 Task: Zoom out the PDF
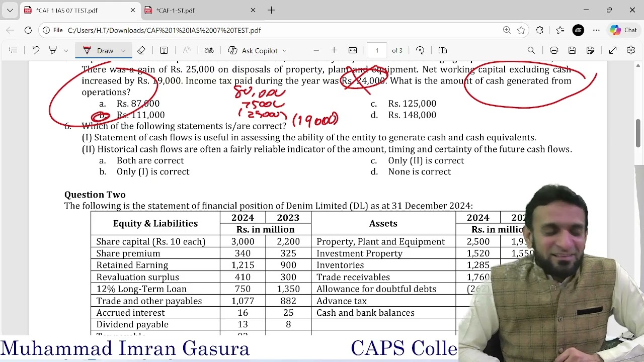pyautogui.click(x=316, y=50)
